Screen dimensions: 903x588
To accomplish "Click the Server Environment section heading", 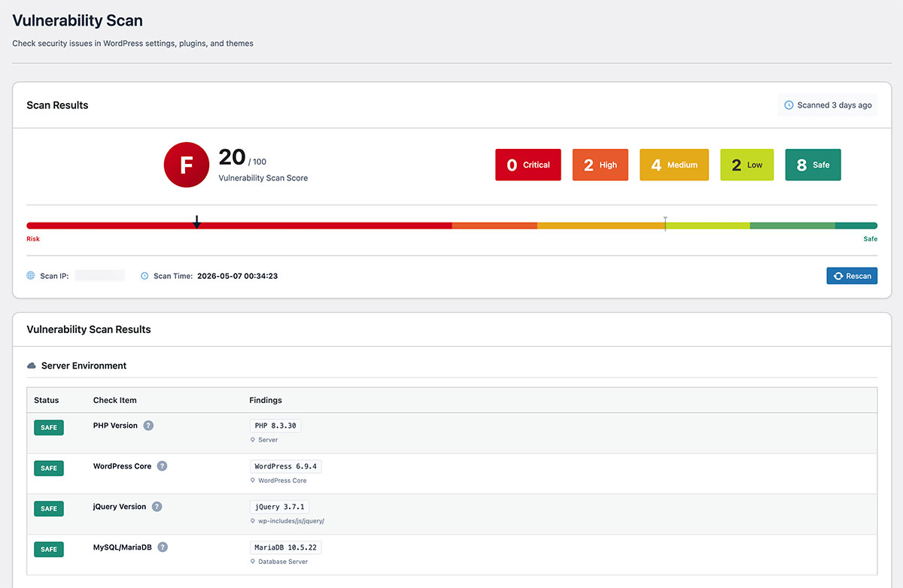I will point(84,366).
